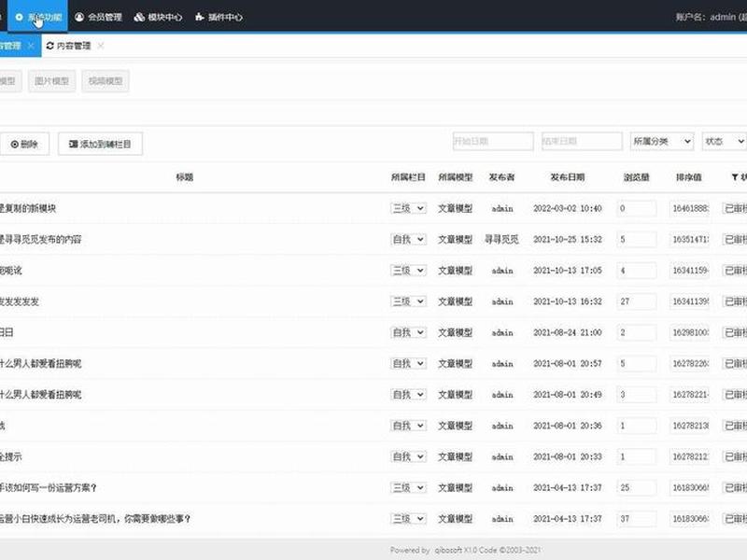Select the 视频模型 model button

point(106,81)
